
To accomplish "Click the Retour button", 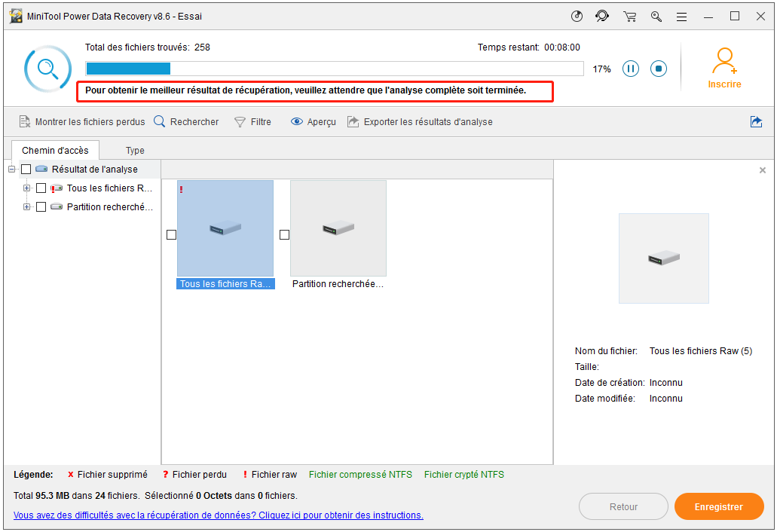I will (623, 506).
